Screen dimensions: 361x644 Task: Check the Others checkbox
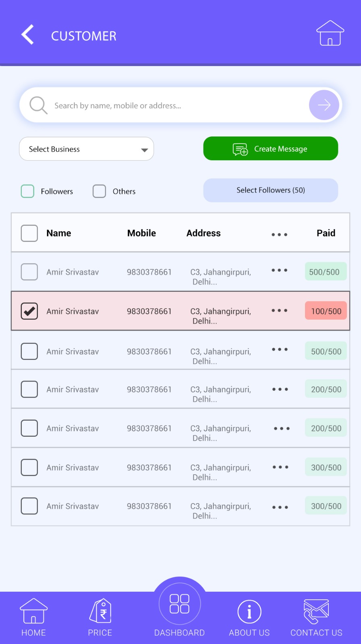tap(99, 191)
